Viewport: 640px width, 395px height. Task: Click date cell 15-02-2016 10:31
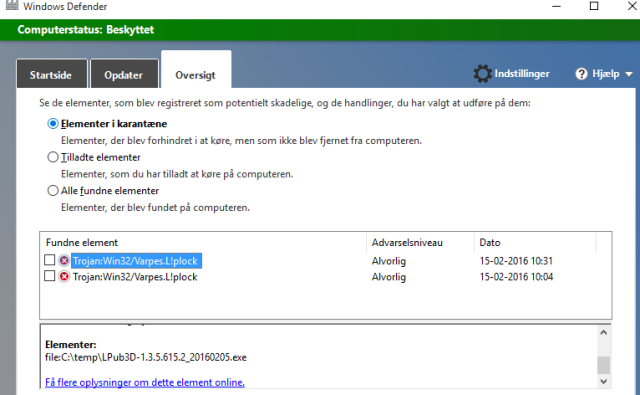[516, 261]
